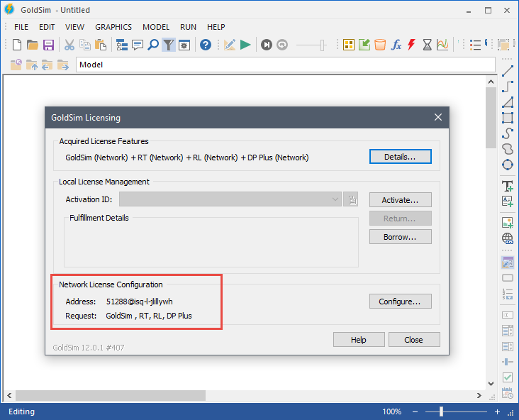Open the FILE menu
The width and height of the screenshot is (519, 420).
[21, 27]
